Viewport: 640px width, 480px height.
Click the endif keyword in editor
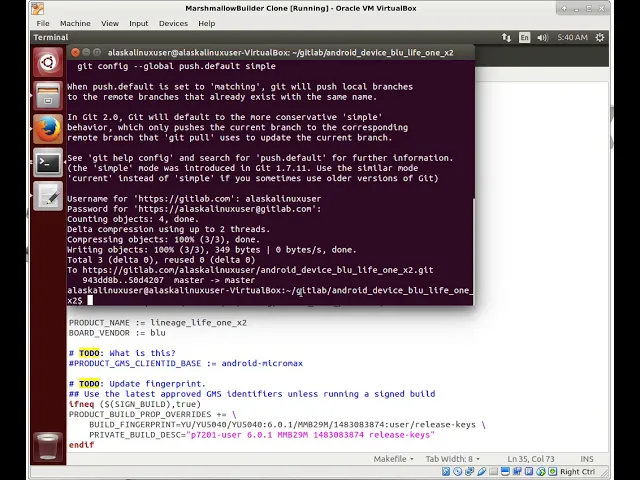[x=81, y=445]
